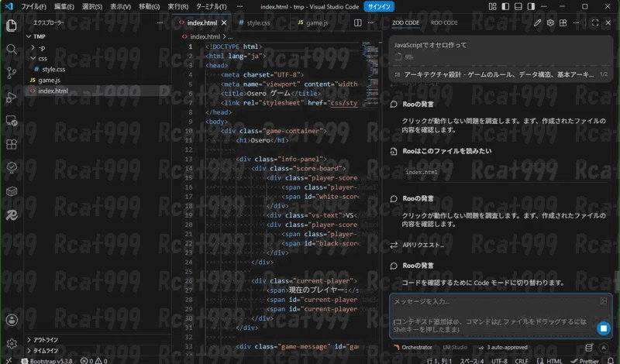
Task: Open the Orchestrator mode selector
Action: coord(413,348)
